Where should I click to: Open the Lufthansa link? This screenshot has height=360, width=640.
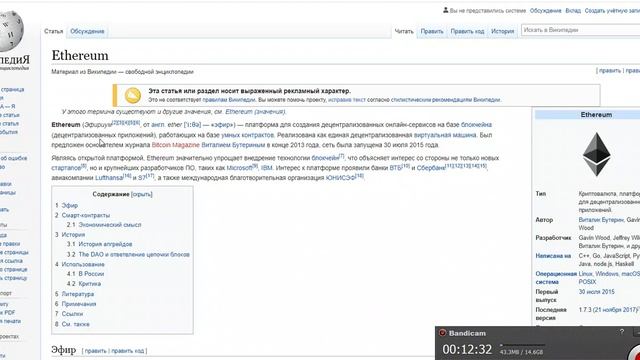(109, 178)
